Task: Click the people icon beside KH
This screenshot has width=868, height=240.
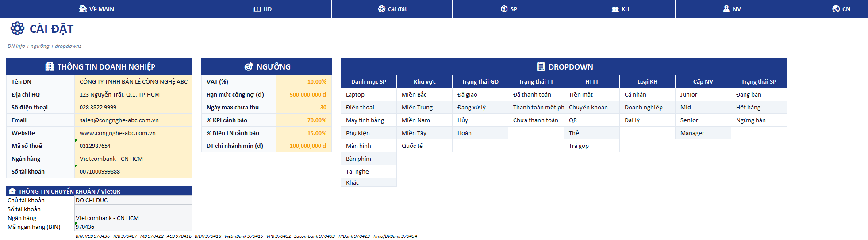Action: [615, 9]
